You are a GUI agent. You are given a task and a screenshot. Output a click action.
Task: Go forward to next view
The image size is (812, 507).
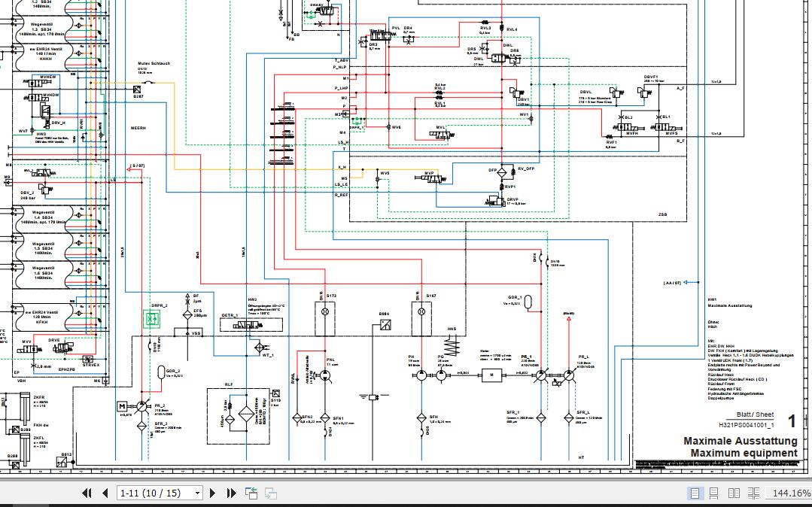pos(270,493)
